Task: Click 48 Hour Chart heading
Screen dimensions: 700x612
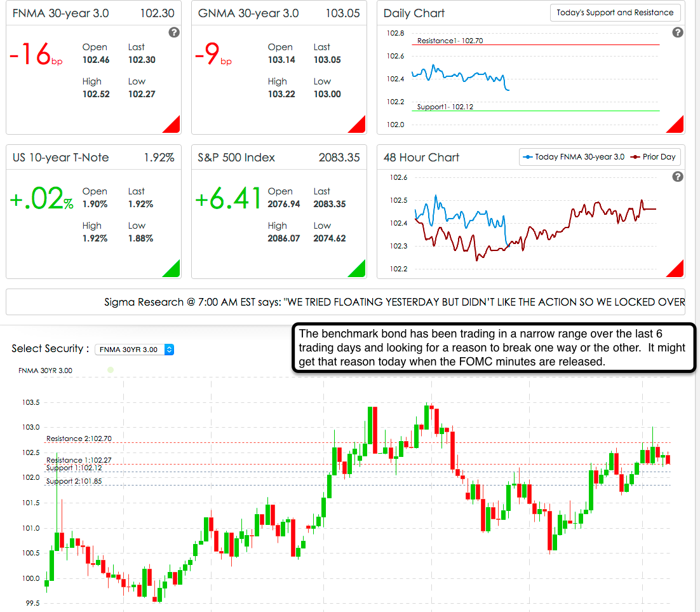Action: [x=421, y=158]
